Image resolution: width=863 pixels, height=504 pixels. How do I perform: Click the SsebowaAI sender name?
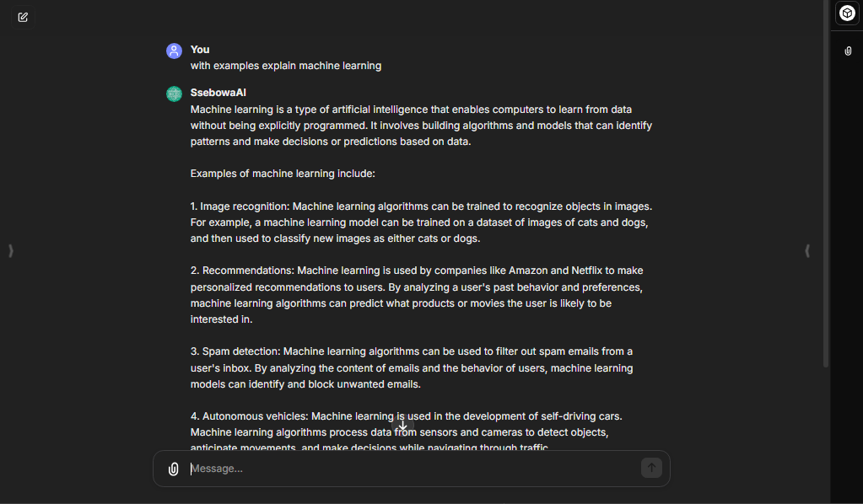[218, 93]
